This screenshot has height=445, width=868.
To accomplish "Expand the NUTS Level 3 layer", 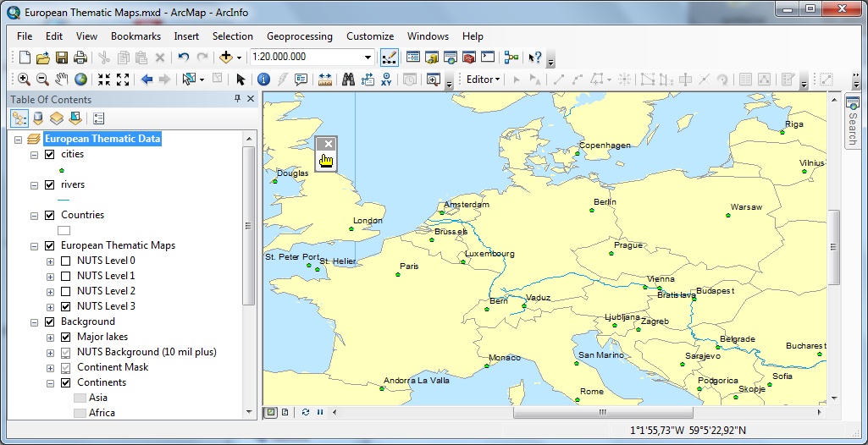I will 50,306.
